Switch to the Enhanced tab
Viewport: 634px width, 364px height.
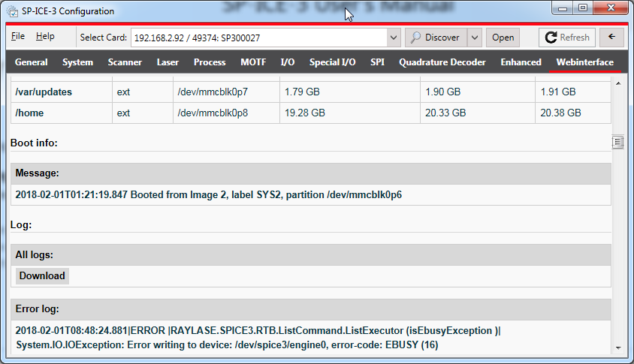[x=521, y=62]
